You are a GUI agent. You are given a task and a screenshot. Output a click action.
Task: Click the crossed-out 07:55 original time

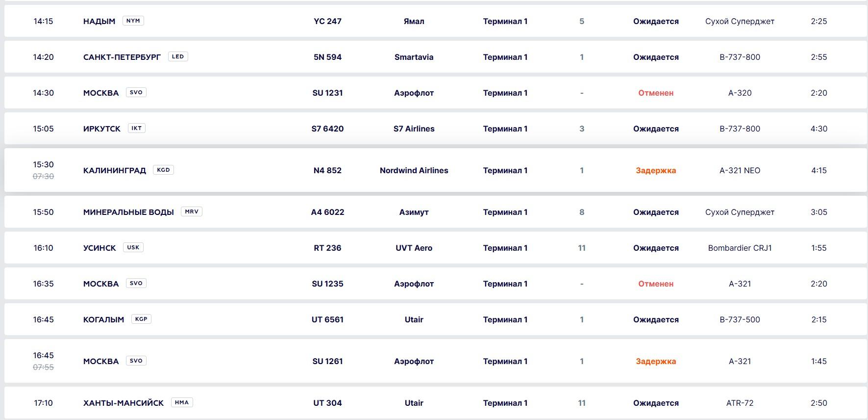tap(43, 367)
